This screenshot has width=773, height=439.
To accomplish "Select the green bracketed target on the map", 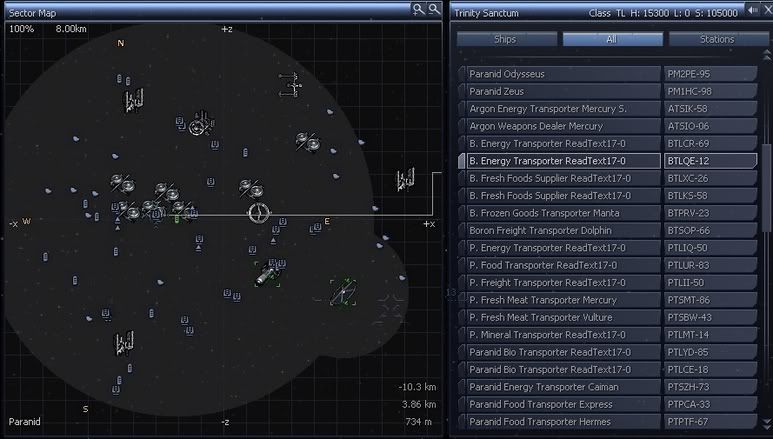I will [x=344, y=292].
